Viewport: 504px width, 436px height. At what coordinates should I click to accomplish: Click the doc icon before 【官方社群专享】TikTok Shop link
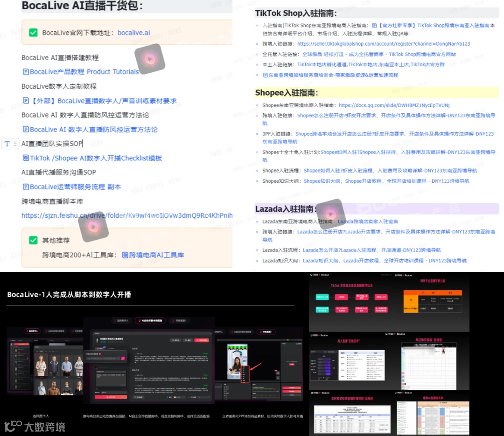pyautogui.click(x=374, y=25)
